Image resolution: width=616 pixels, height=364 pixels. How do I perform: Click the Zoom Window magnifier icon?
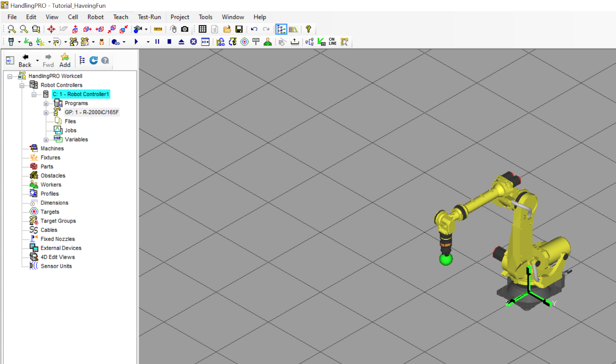click(36, 29)
